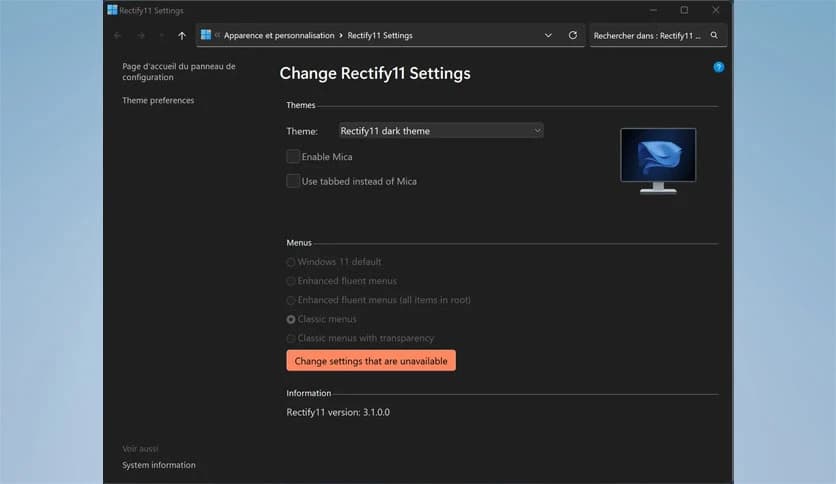Select the Classic menus radio button
Image resolution: width=836 pixels, height=484 pixels.
coord(291,319)
